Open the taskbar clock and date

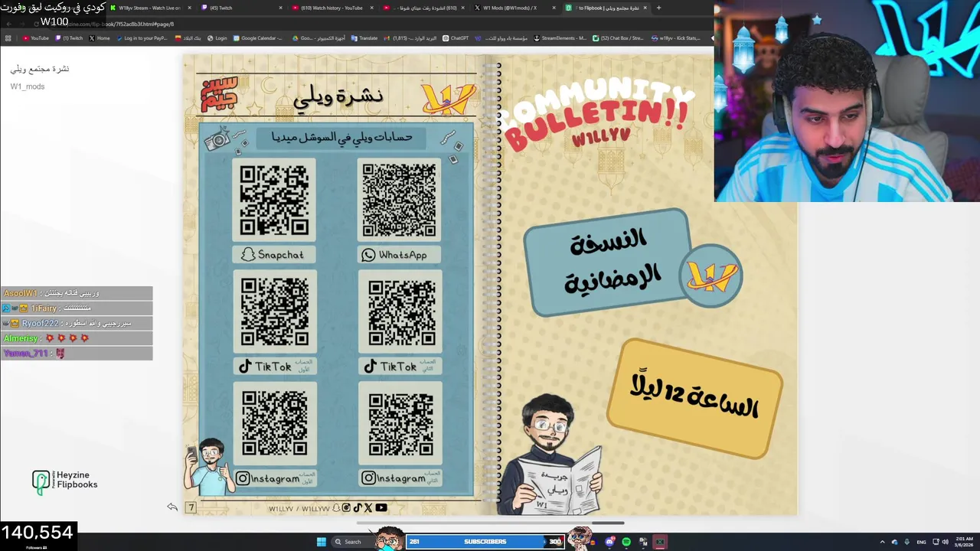coord(964,542)
